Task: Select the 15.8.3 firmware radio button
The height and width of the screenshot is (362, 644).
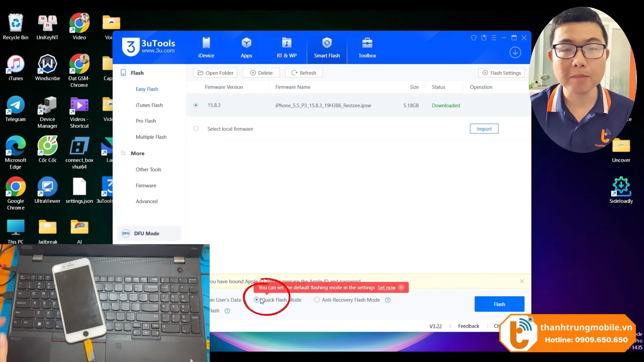Action: click(x=196, y=105)
